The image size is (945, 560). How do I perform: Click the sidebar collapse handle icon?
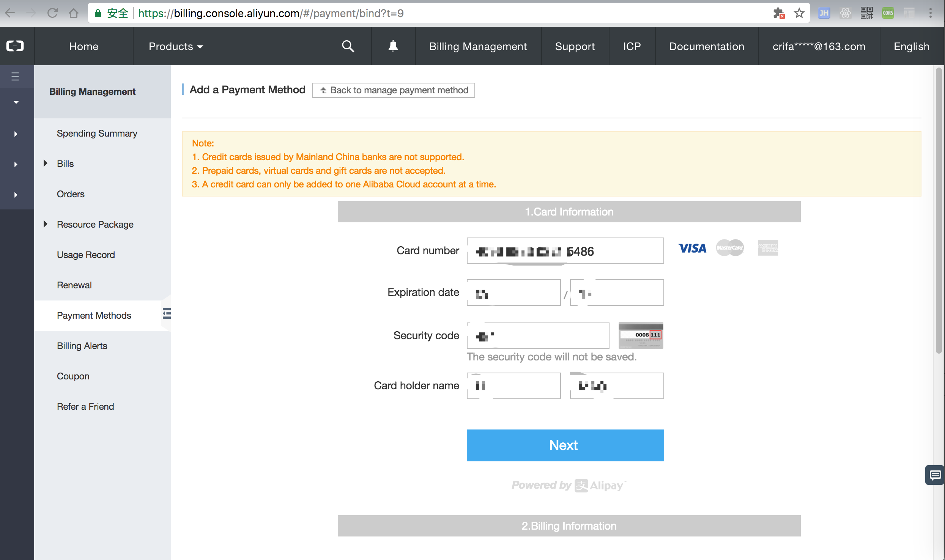[167, 313]
